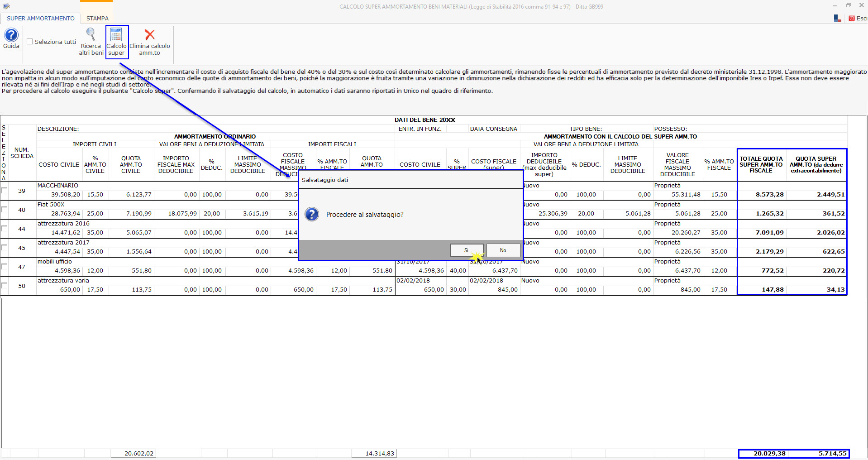This screenshot has width=868, height=460.
Task: Click quota super amm.to value 2.449,51
Action: 831,195
